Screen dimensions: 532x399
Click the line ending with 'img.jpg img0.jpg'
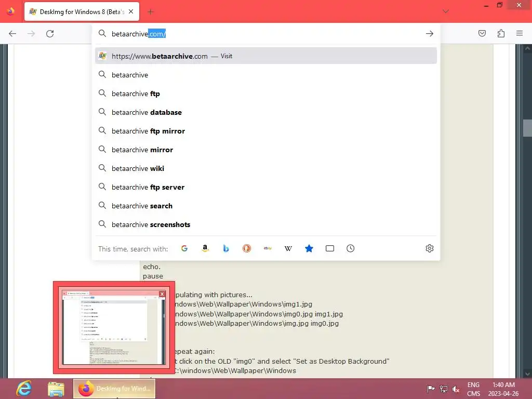(x=257, y=323)
